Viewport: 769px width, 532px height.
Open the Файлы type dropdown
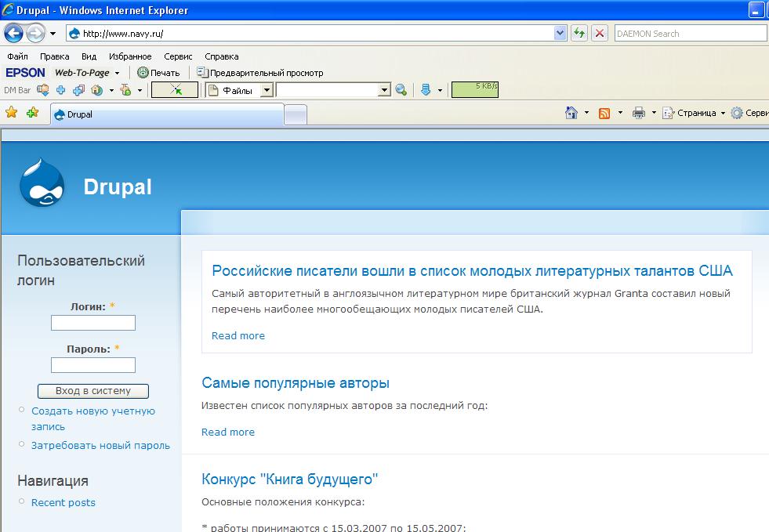coord(267,90)
